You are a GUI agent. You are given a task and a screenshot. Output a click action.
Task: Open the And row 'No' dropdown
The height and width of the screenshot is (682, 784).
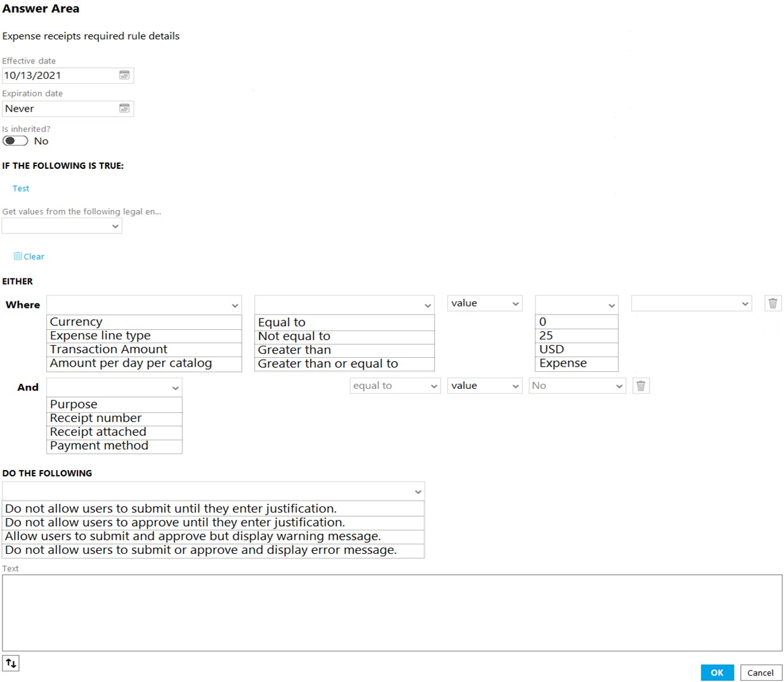(x=577, y=386)
